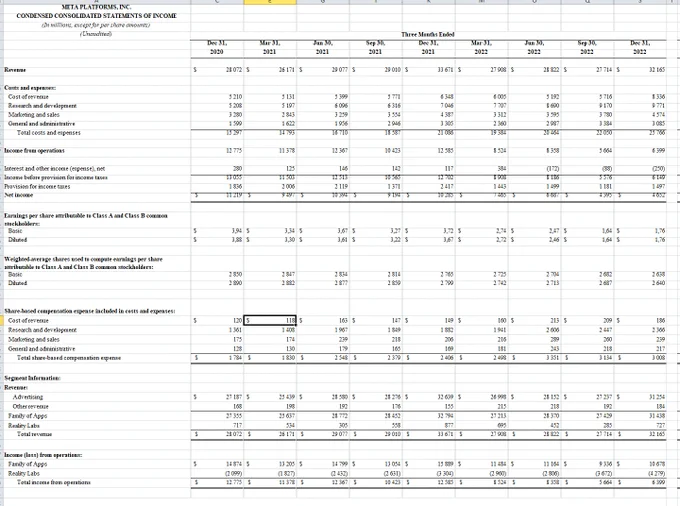Image resolution: width=680 pixels, height=506 pixels.
Task: Click share-based General and administrative value "217"
Action: [x=660, y=349]
